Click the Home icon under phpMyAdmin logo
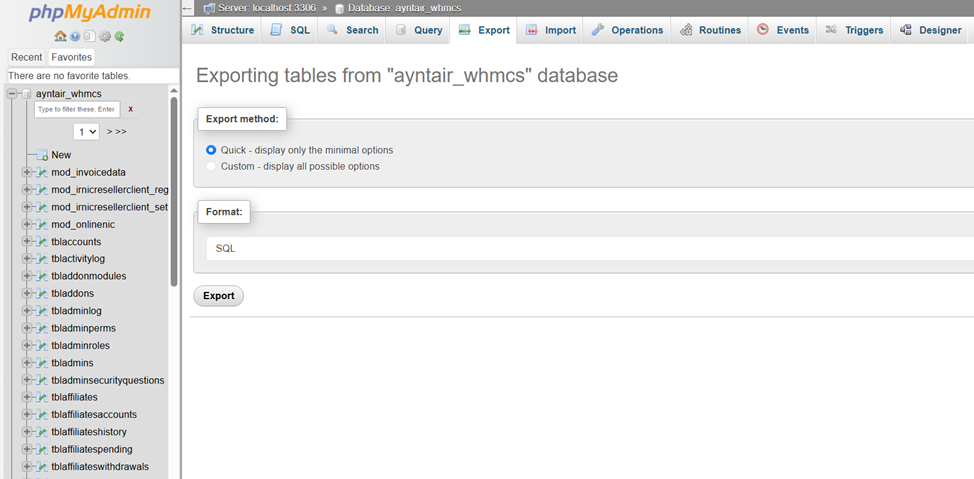Image resolution: width=974 pixels, height=479 pixels. coord(61,36)
